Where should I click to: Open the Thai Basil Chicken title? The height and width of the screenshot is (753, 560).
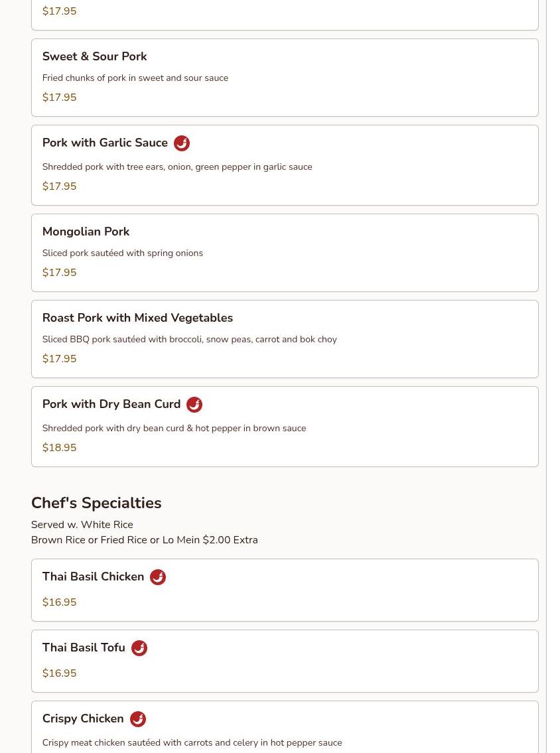[x=93, y=577]
